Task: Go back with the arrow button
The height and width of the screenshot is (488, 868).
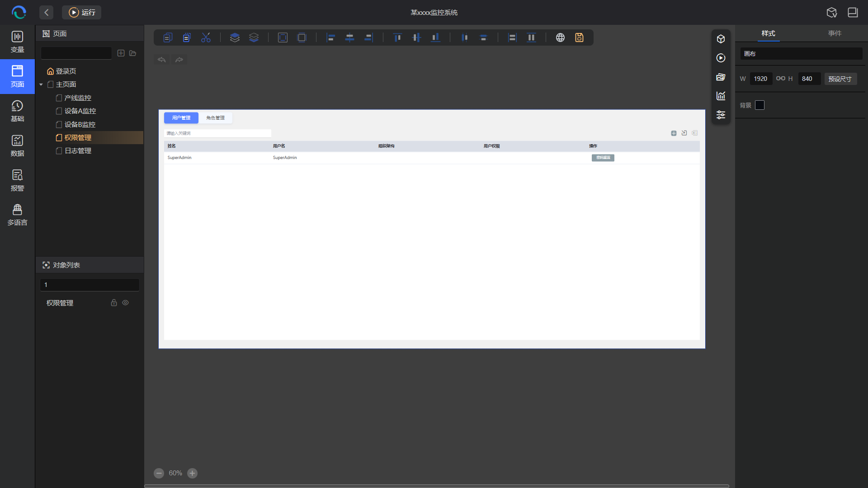Action: tap(46, 12)
